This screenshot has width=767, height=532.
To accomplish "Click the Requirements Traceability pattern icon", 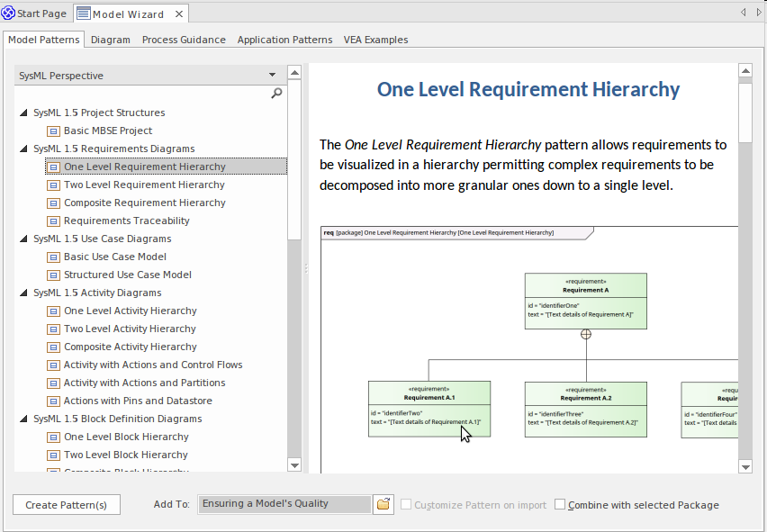I will pyautogui.click(x=53, y=221).
